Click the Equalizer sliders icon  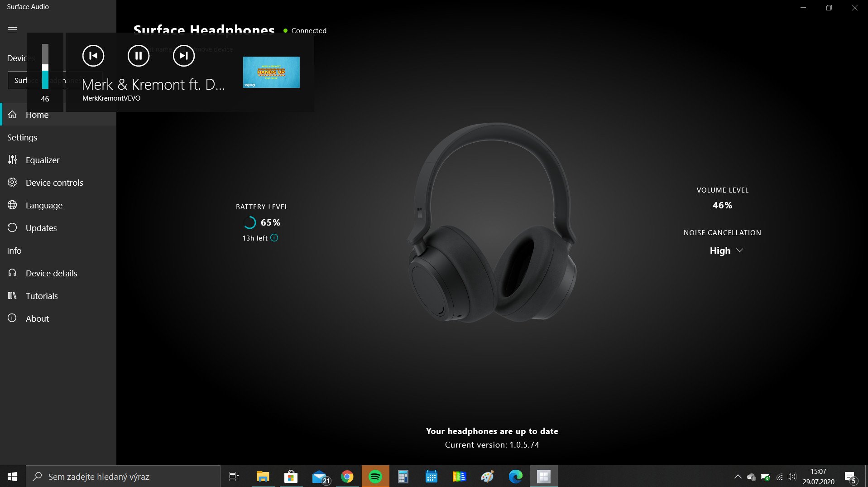click(12, 159)
